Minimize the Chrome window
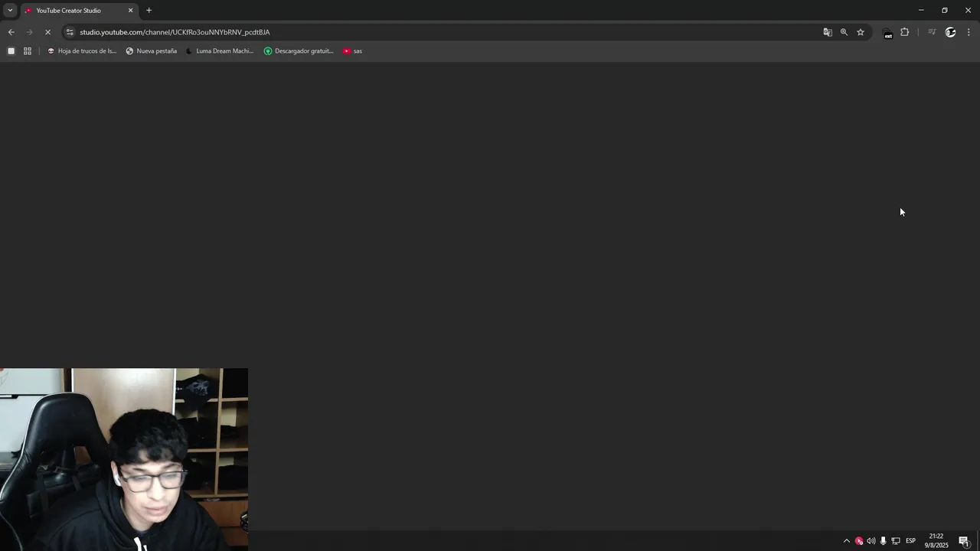 tap(921, 10)
